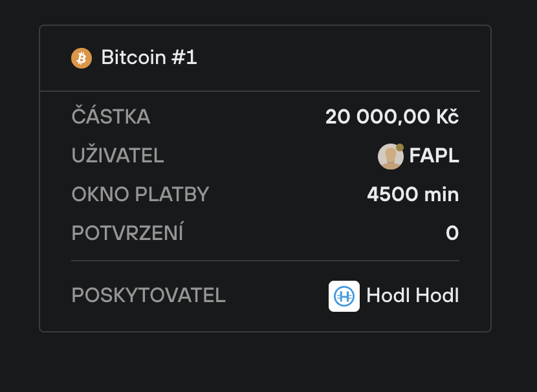Select the OKNO PLATBY label
Viewport: 537px width, 392px height.
point(140,194)
